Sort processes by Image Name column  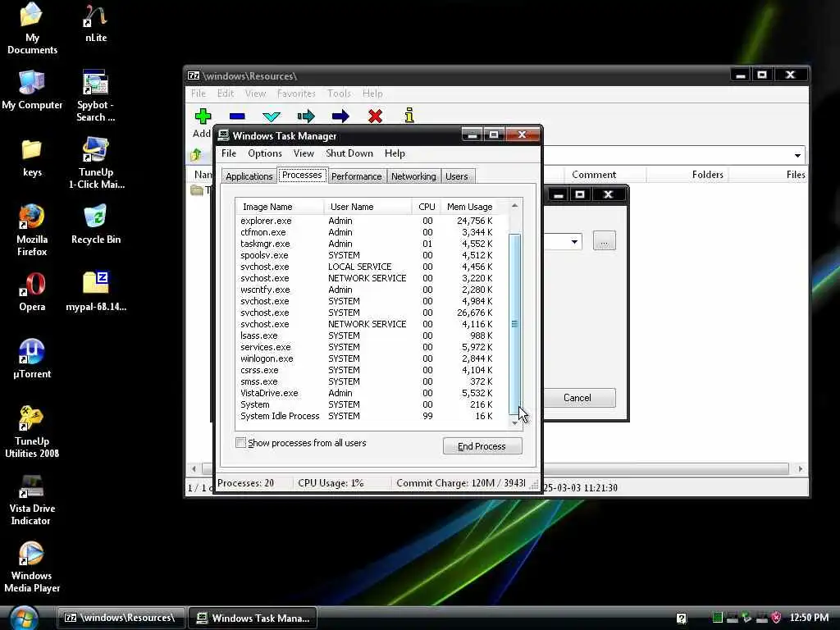[x=280, y=206]
